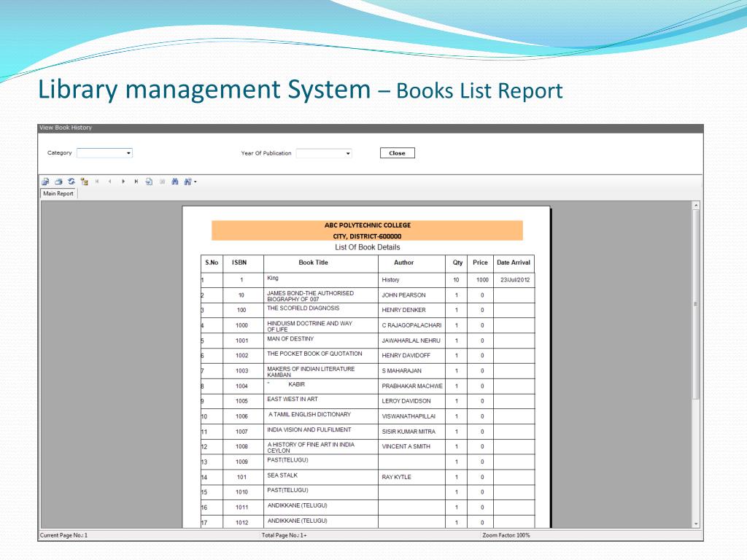The height and width of the screenshot is (560, 747).
Task: Click the 'Total Page No.: 1+' status text
Action: [x=285, y=535]
